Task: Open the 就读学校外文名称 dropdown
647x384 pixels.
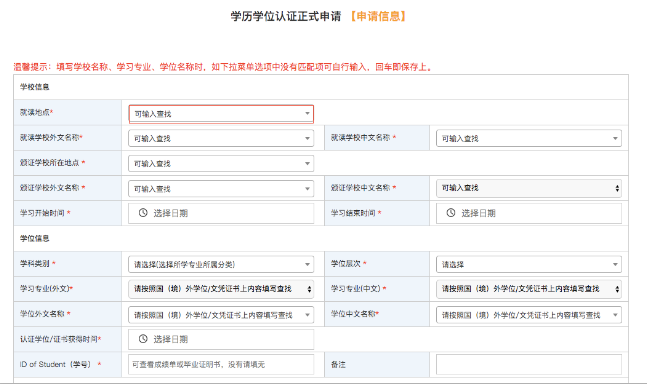Action: pos(221,138)
